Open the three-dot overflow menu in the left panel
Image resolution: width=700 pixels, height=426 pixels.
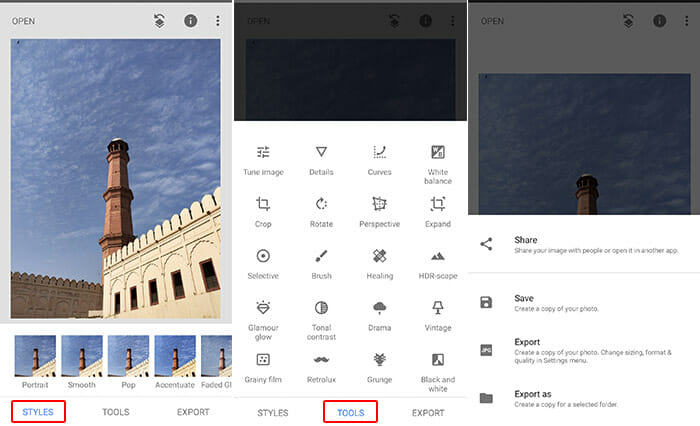point(218,20)
